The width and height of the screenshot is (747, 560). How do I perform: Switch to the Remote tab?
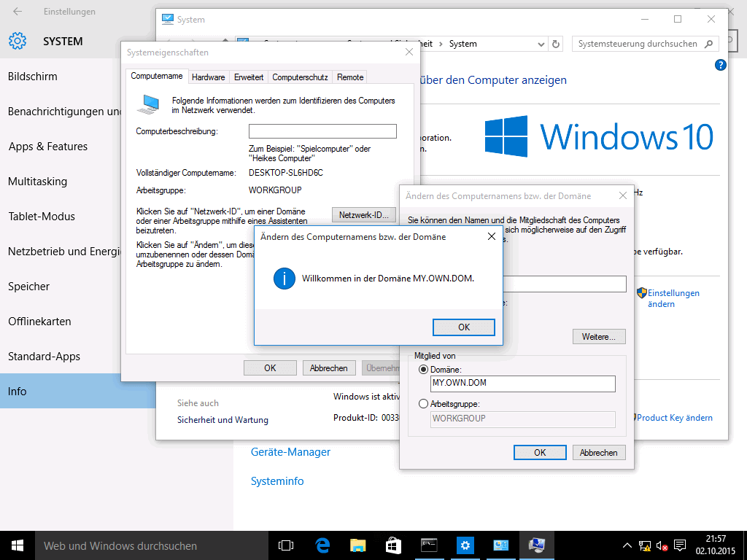pyautogui.click(x=350, y=77)
